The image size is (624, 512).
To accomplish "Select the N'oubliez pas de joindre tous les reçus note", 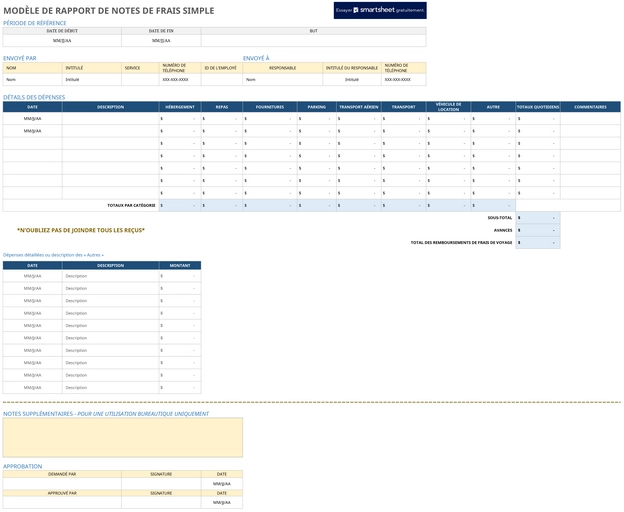I will point(81,230).
